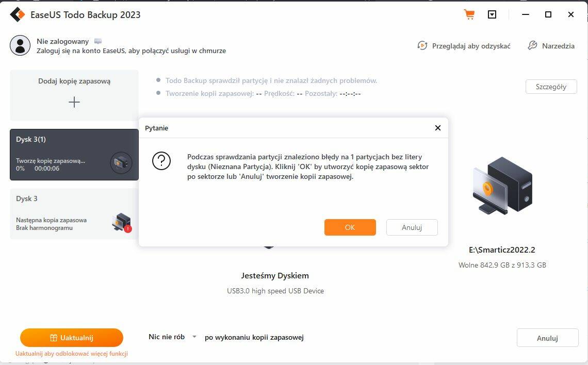
Task: Click the Narzedzia wrench icon
Action: click(532, 46)
